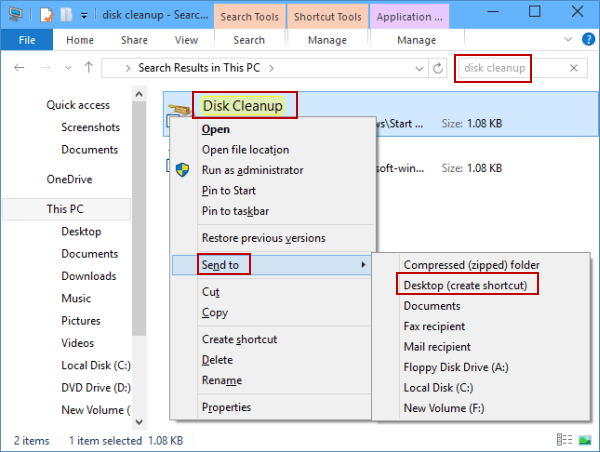The image size is (600, 452).
Task: Send to Fax recipient
Action: [481, 326]
